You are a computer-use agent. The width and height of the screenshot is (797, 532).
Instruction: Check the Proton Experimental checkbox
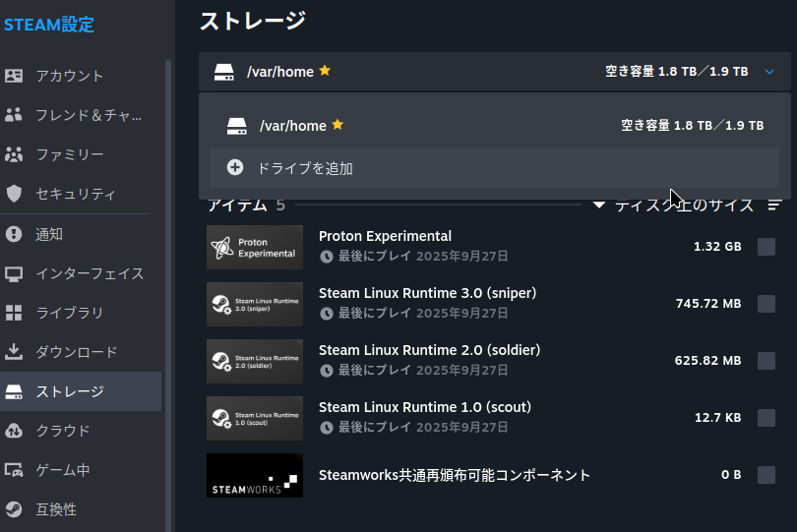766,247
